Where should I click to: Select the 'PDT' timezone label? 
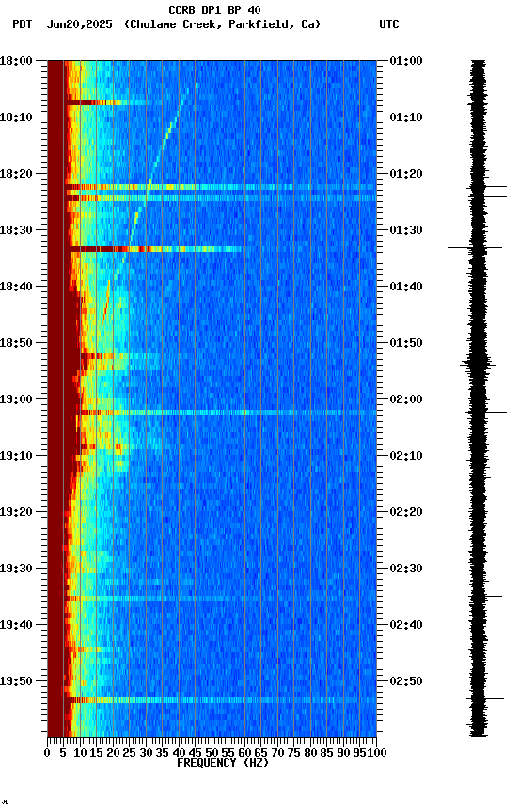[23, 24]
